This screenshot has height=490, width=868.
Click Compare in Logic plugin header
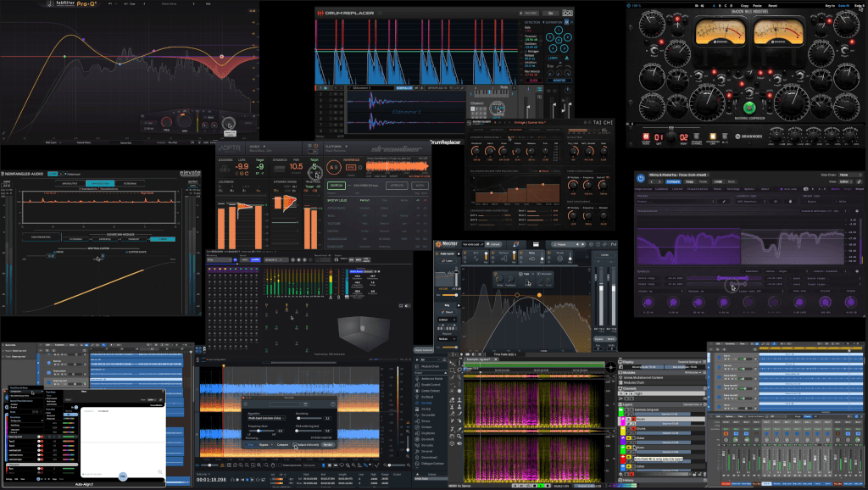point(673,181)
